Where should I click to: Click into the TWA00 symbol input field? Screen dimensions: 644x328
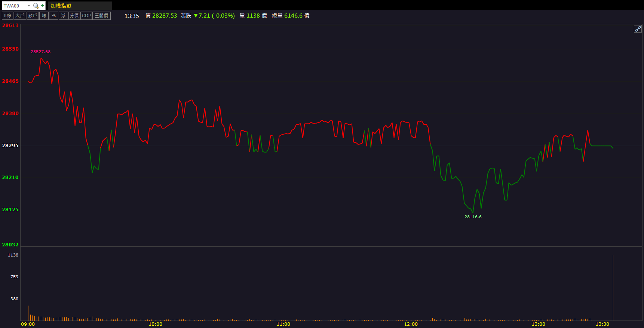click(x=14, y=6)
